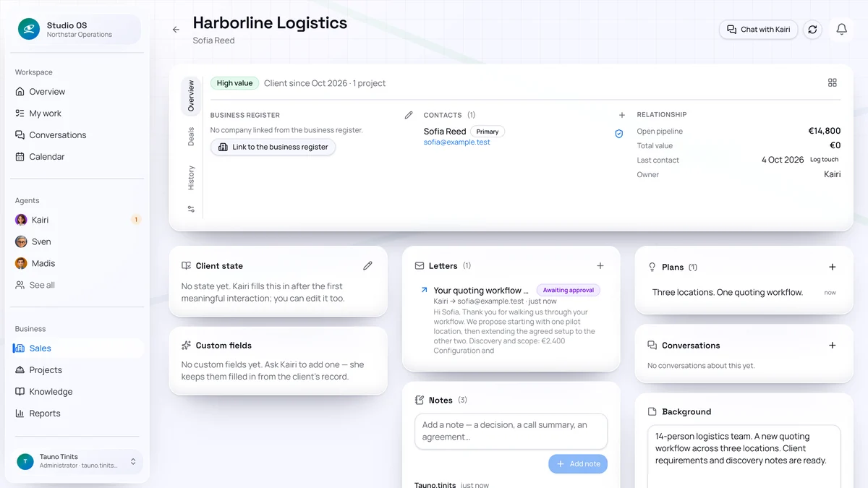Click the Background document icon

click(652, 411)
